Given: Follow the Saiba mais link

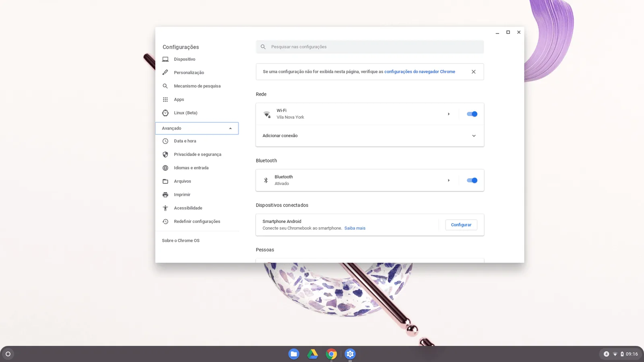Looking at the screenshot, I should pyautogui.click(x=355, y=228).
